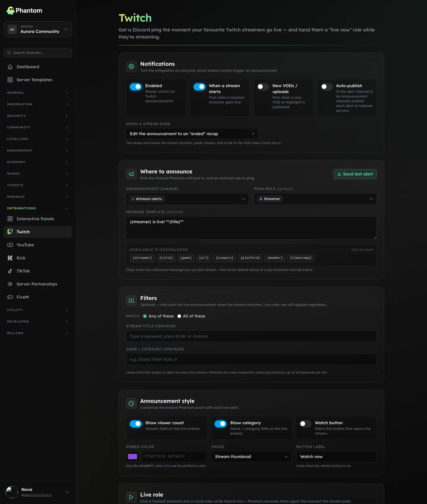Viewport: 427px width, 504px height.
Task: Click the Filters sliders icon
Action: pyautogui.click(x=131, y=301)
